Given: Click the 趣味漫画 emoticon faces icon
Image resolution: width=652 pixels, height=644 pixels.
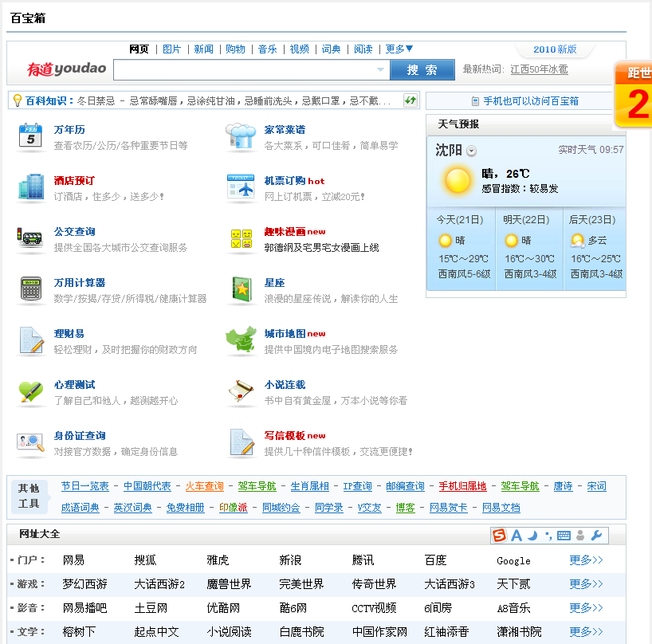Looking at the screenshot, I should [242, 238].
